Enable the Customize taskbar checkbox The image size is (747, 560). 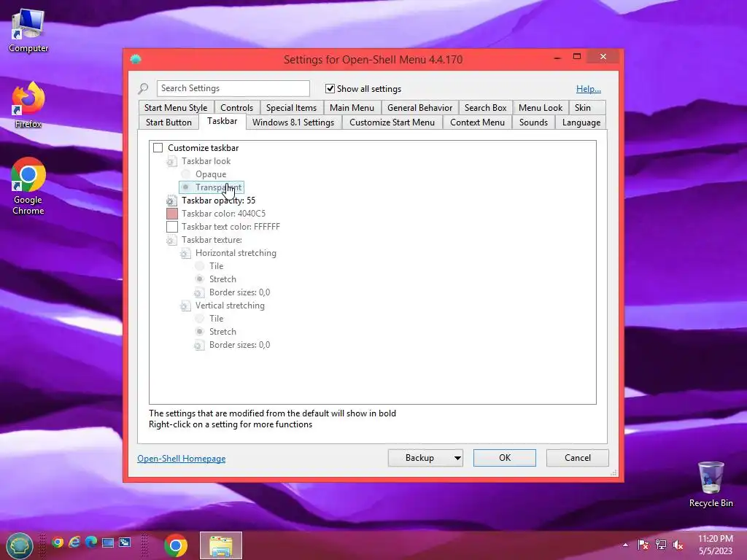point(158,148)
